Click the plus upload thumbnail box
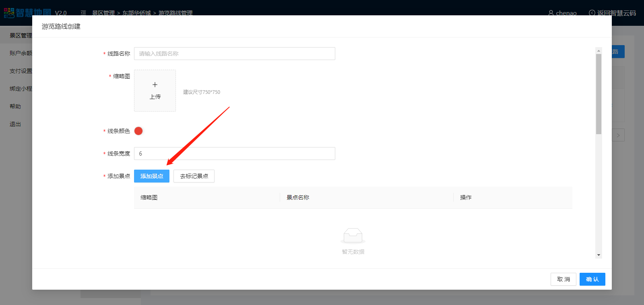The height and width of the screenshot is (305, 644). 155,91
